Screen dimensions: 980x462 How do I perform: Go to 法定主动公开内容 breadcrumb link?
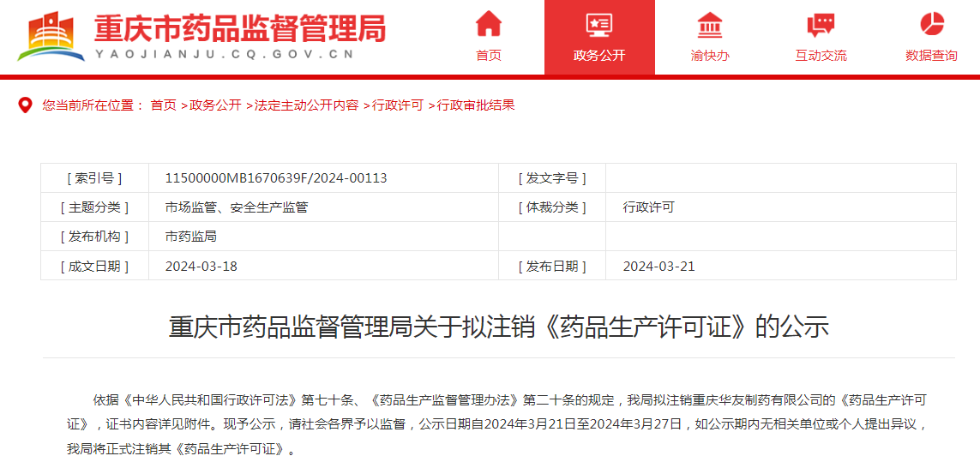[306, 105]
